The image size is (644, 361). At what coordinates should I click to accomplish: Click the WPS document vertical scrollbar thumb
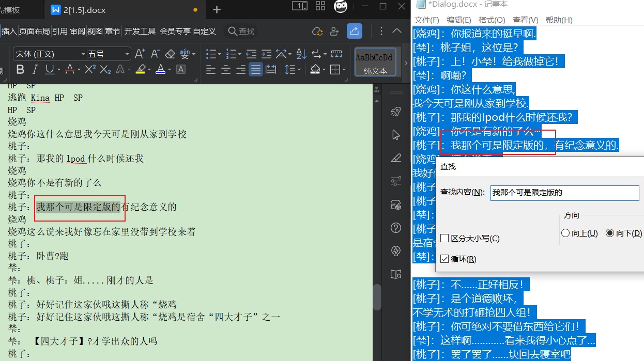pyautogui.click(x=377, y=296)
